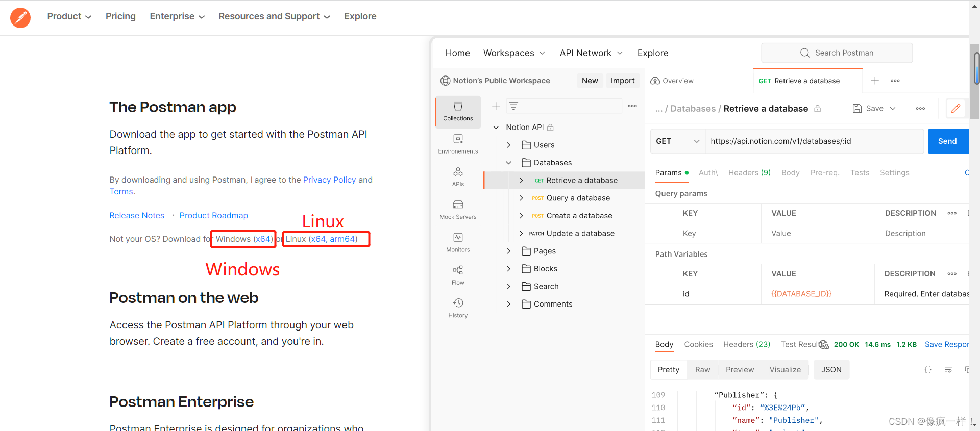Viewport: 980px width, 431px height.
Task: Click the plus icon to open a new tab
Action: pos(875,81)
